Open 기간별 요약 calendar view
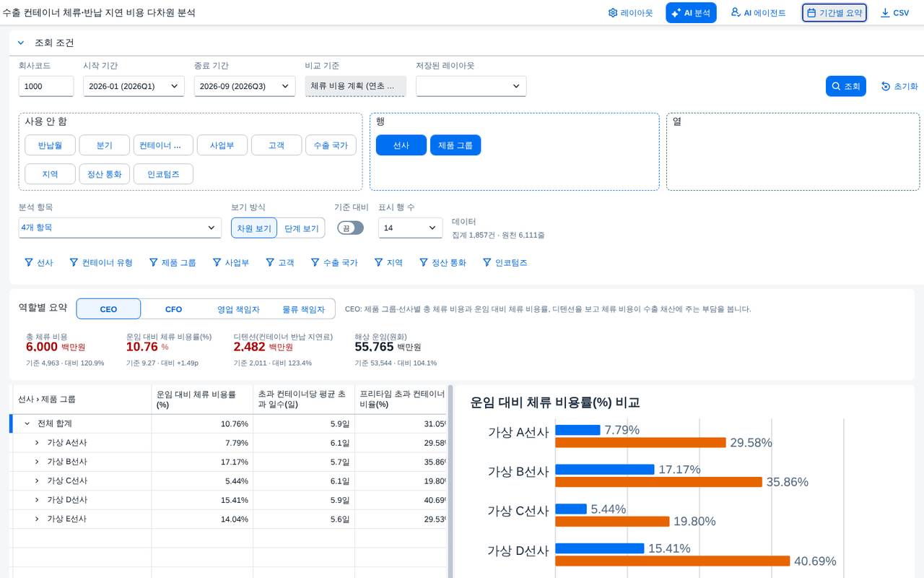The height and width of the screenshot is (578, 924). point(834,13)
